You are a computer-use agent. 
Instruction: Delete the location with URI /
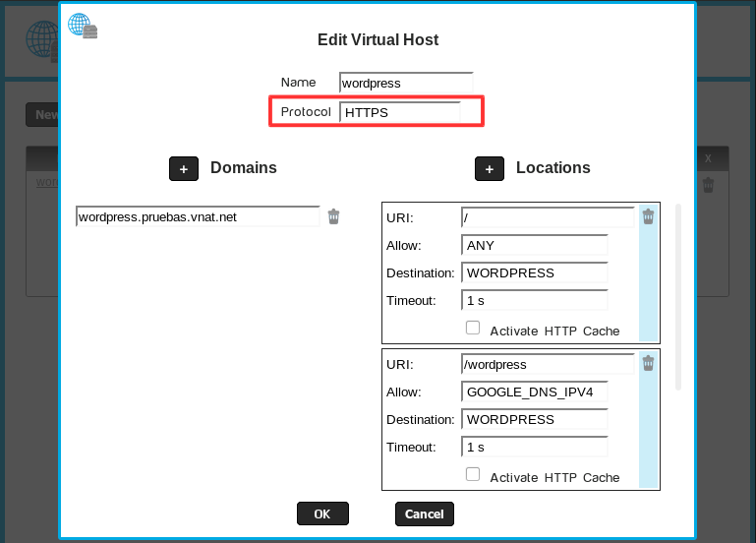[648, 216]
